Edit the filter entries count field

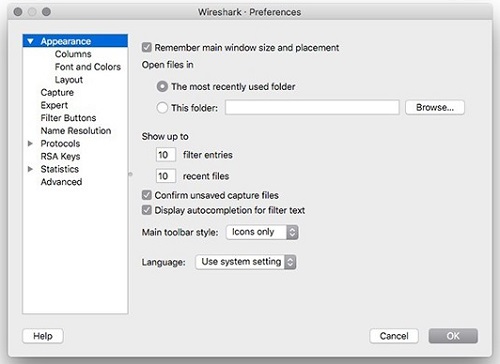click(166, 155)
